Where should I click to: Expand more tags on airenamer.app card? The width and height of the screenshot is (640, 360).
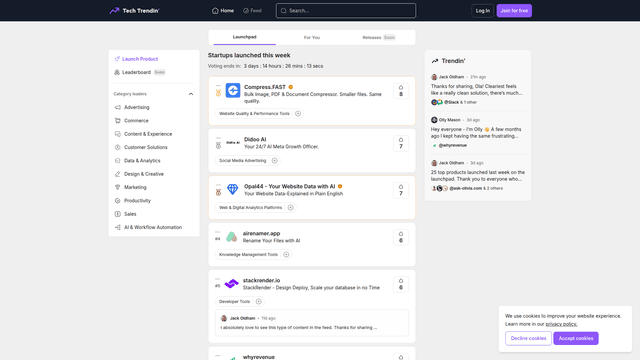click(286, 254)
